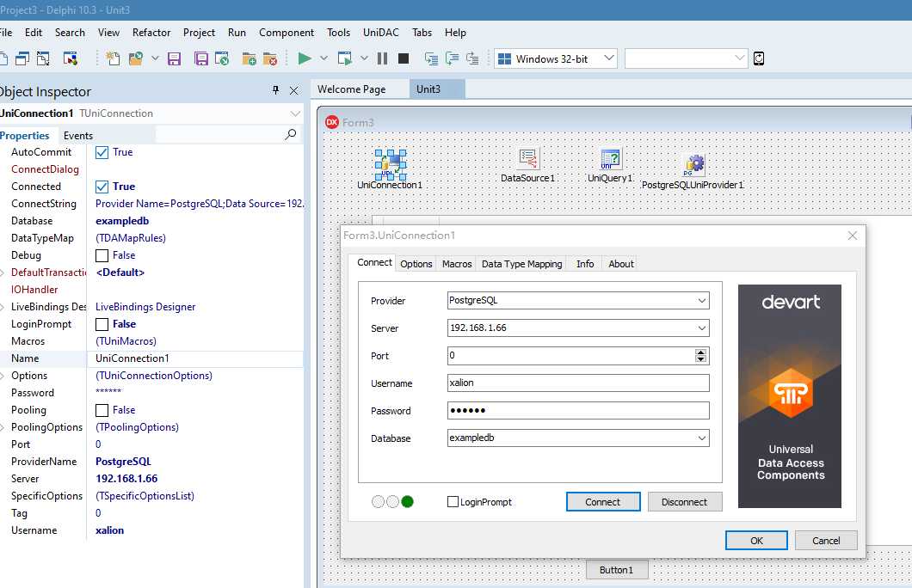Check the LoginPrompt checkbox in the dialog

(x=453, y=501)
